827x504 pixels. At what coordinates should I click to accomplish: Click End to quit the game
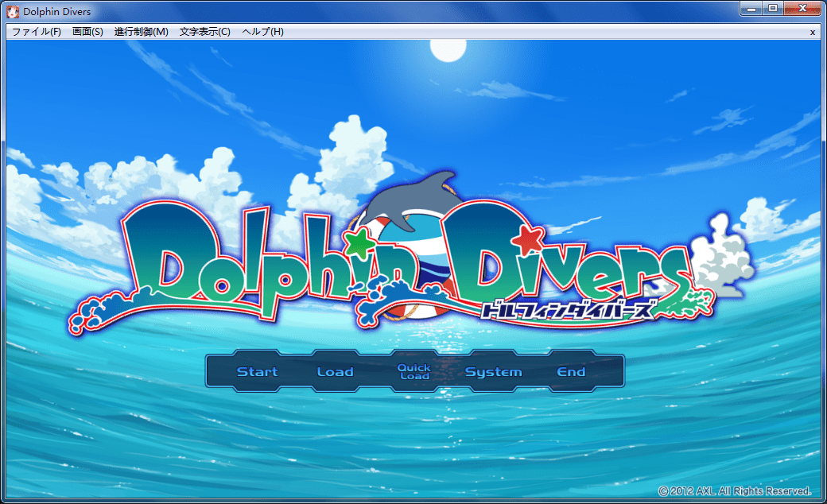(x=571, y=372)
